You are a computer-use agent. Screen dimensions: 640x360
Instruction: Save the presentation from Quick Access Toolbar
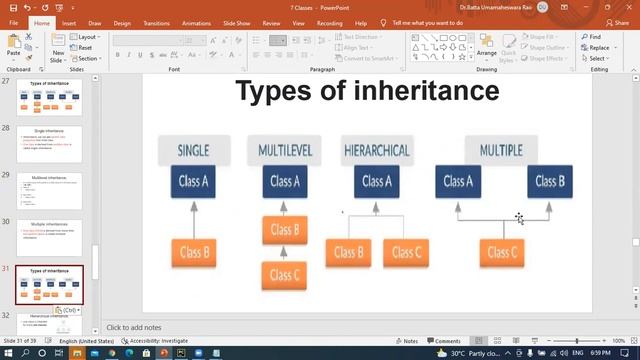tap(13, 8)
